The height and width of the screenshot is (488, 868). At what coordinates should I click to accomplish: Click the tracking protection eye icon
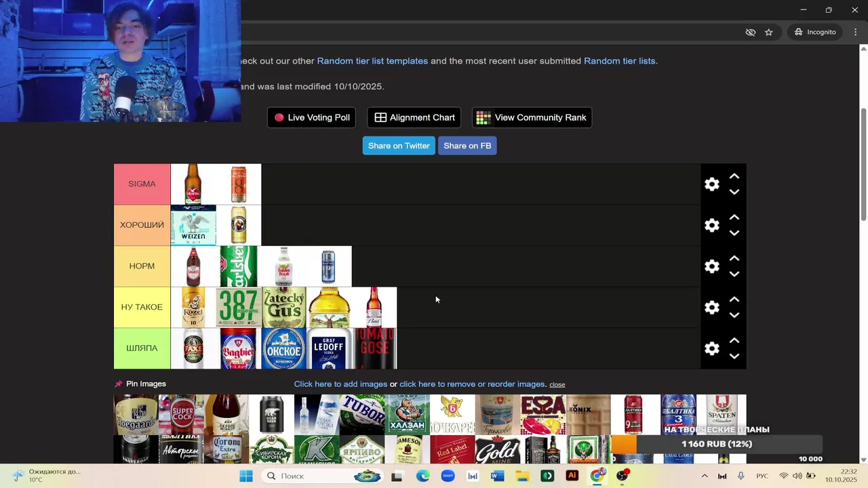tap(750, 32)
